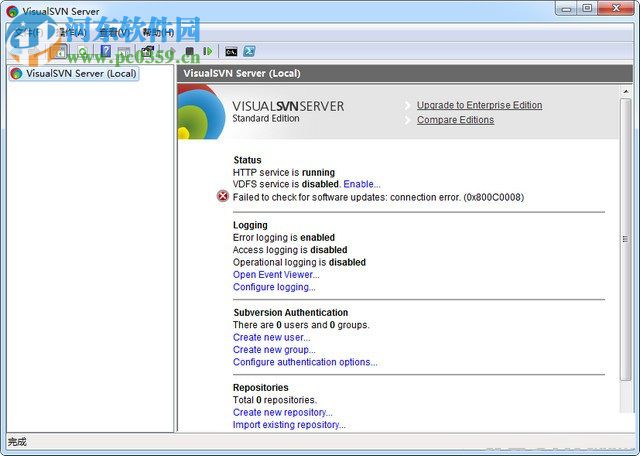Image resolution: width=640 pixels, height=456 pixels.
Task: Click the vertical scrollbar thumb
Action: (626, 239)
